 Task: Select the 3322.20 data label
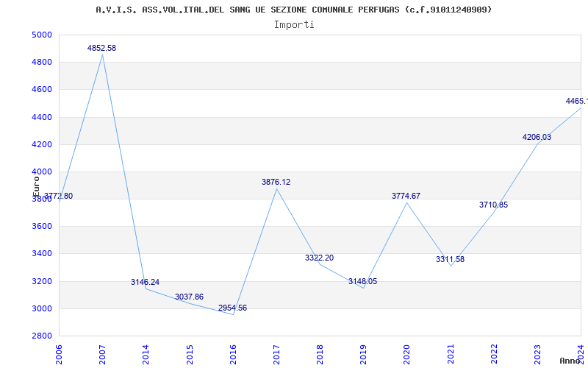click(319, 258)
